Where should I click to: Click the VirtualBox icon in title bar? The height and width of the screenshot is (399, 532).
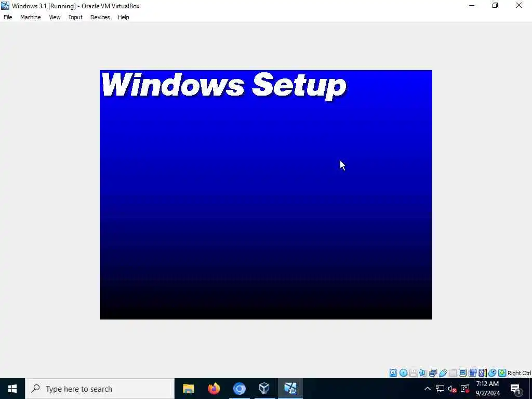[x=5, y=6]
